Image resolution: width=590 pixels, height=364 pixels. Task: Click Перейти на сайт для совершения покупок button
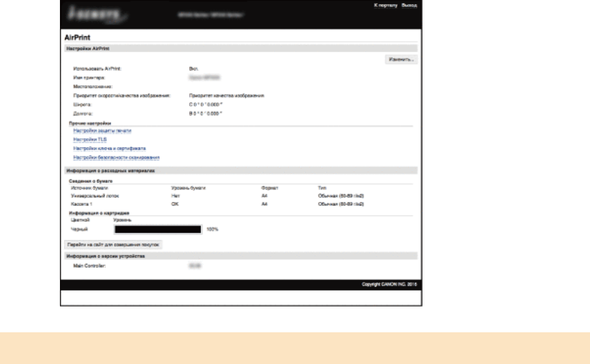coord(113,245)
